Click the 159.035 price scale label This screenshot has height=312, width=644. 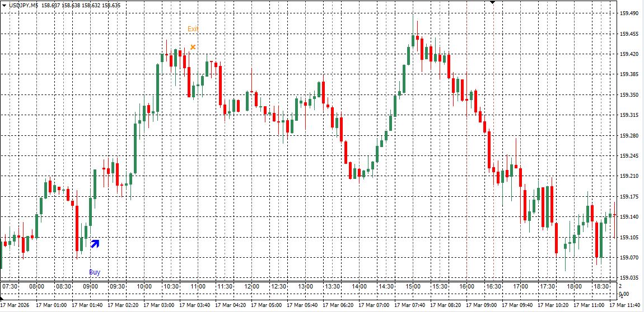(x=629, y=278)
